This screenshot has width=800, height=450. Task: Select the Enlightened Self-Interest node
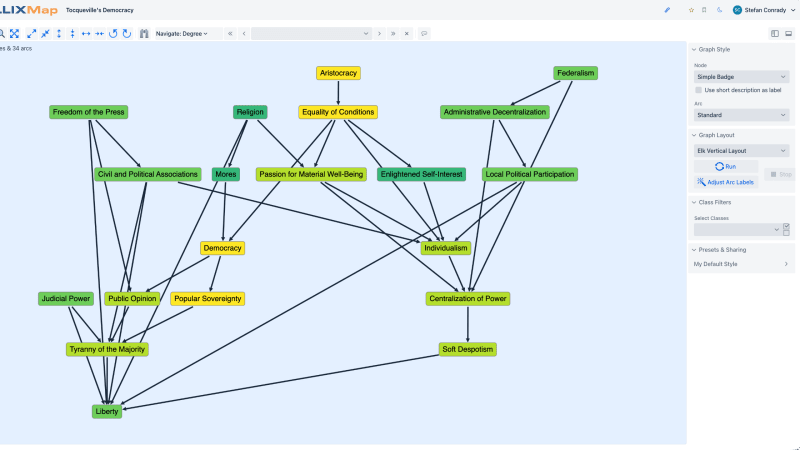click(421, 174)
